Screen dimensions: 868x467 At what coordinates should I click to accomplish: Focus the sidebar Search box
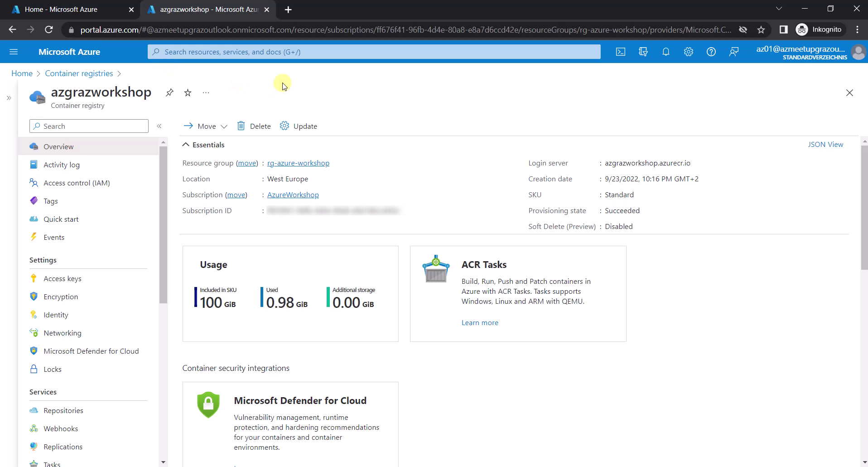click(89, 126)
